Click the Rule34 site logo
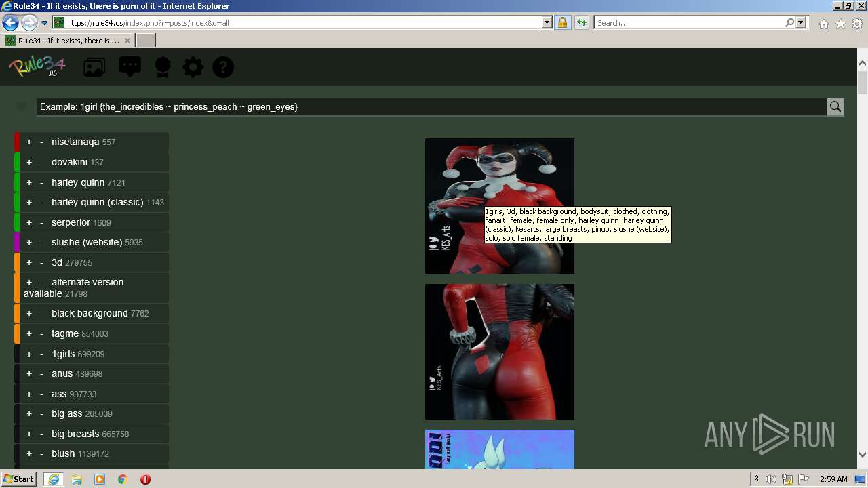The height and width of the screenshot is (488, 868). [37, 66]
